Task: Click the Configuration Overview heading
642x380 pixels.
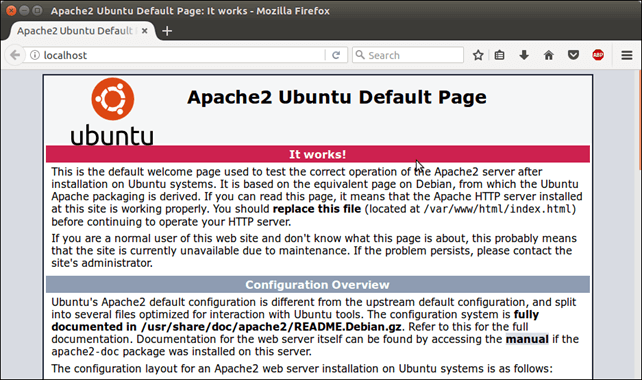Action: [x=317, y=285]
